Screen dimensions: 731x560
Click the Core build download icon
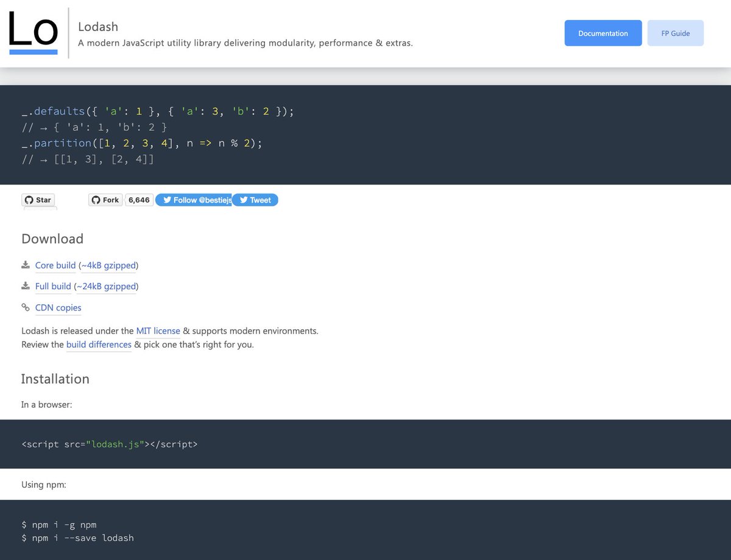(26, 265)
